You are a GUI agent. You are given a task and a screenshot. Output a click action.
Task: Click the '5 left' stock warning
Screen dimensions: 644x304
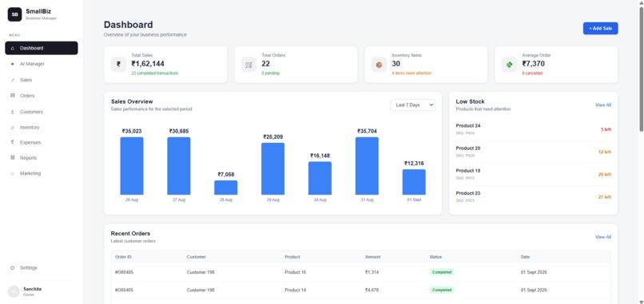606,129
